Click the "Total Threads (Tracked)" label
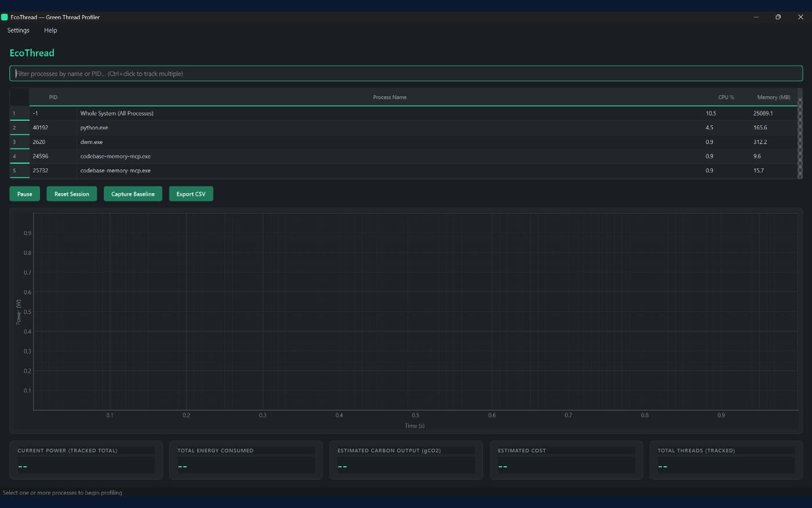 (x=696, y=451)
